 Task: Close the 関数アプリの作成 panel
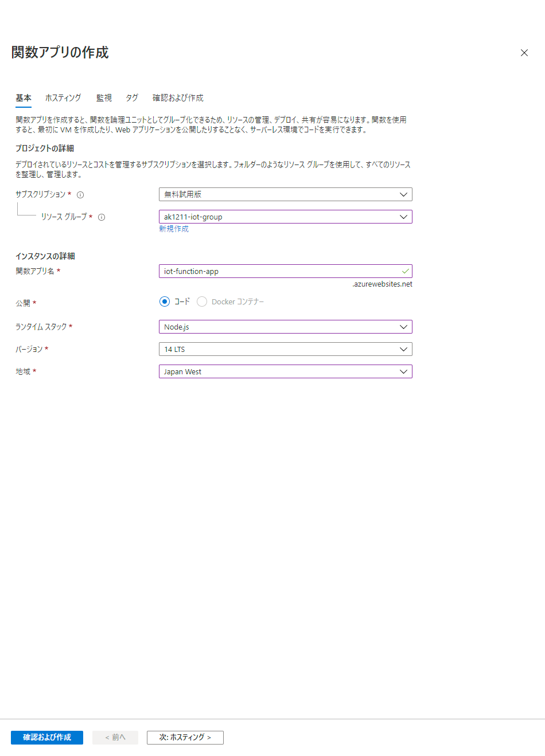[x=524, y=53]
